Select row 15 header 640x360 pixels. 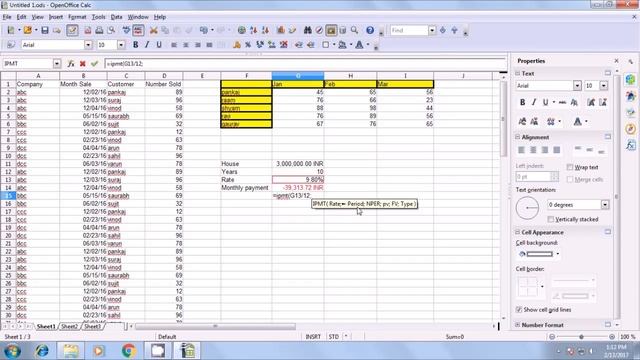pos(8,196)
